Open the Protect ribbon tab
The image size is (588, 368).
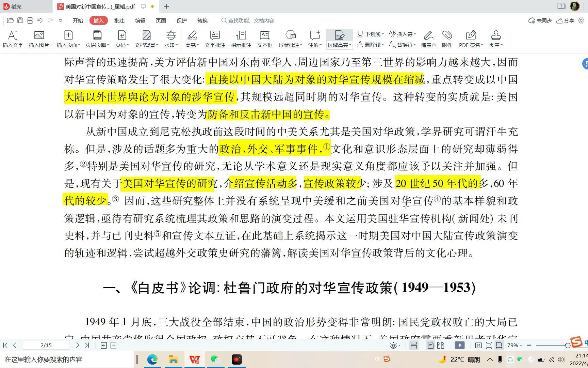pyautogui.click(x=182, y=20)
